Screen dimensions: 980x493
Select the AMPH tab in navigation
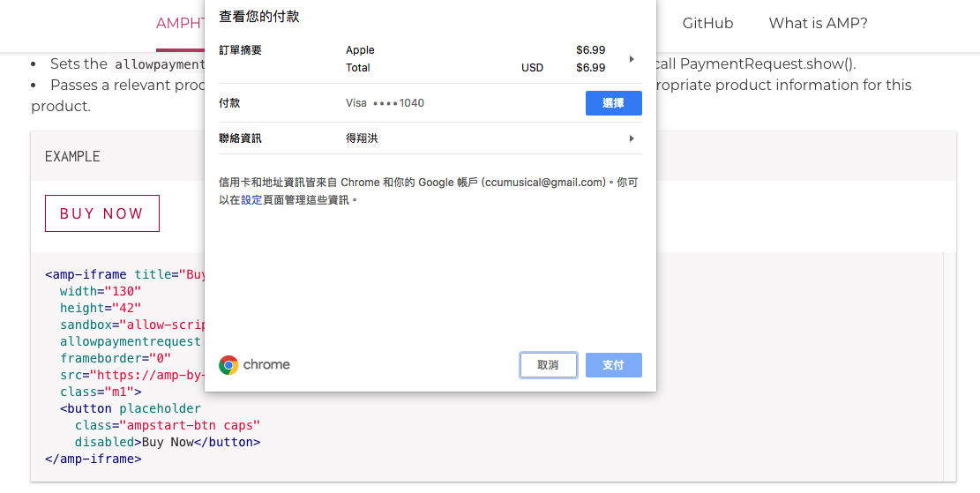(180, 24)
